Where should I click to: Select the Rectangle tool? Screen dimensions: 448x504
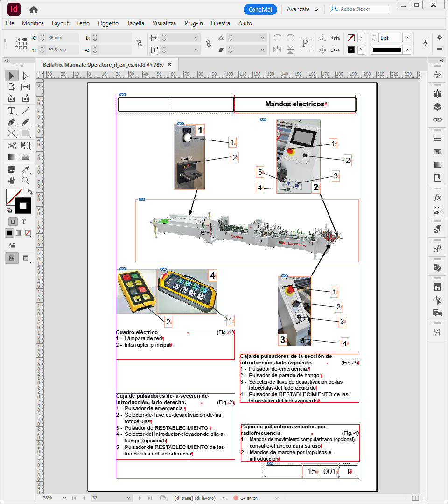(26, 133)
